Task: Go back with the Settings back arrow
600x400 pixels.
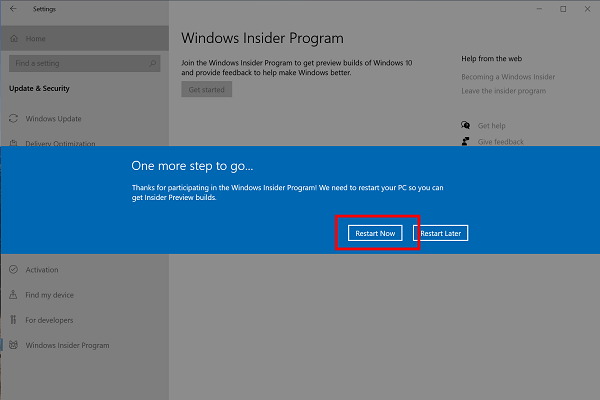Action: click(x=13, y=9)
